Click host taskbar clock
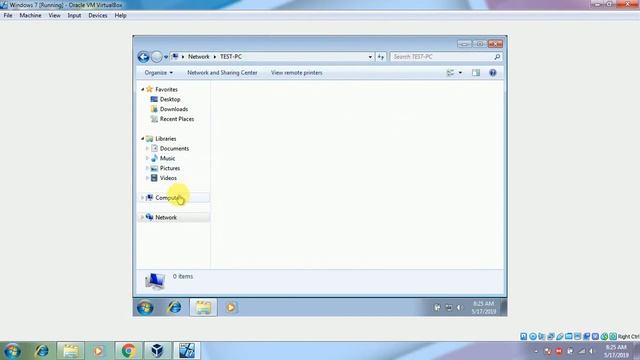Image resolution: width=640 pixels, height=360 pixels. point(616,351)
